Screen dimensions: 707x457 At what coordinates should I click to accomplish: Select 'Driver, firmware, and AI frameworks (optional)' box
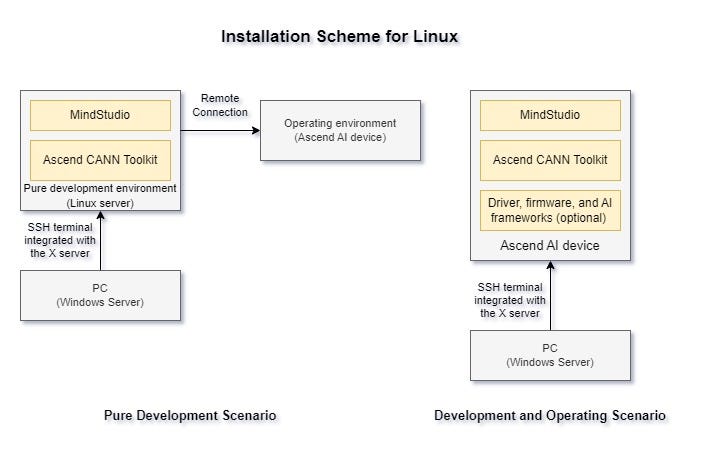pos(550,210)
